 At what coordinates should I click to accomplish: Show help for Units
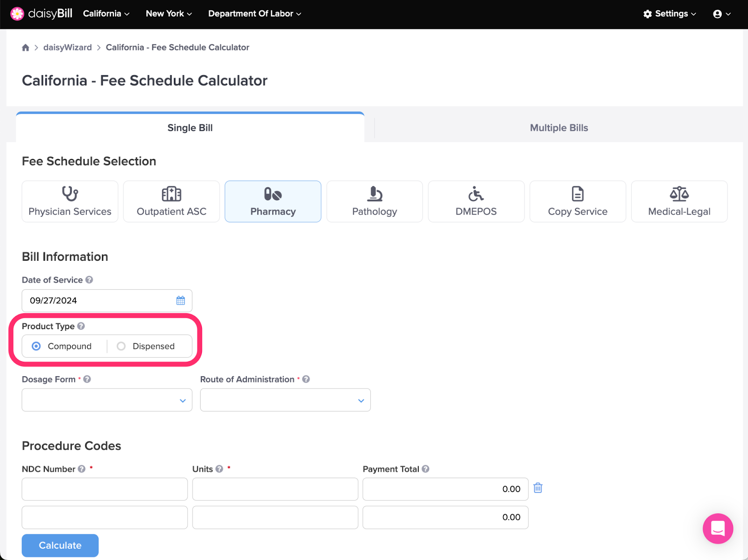click(219, 469)
